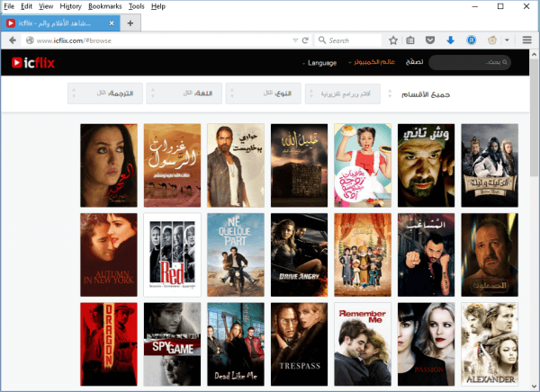540x392 pixels.
Task: Bookmark this page with the star icon
Action: (393, 40)
